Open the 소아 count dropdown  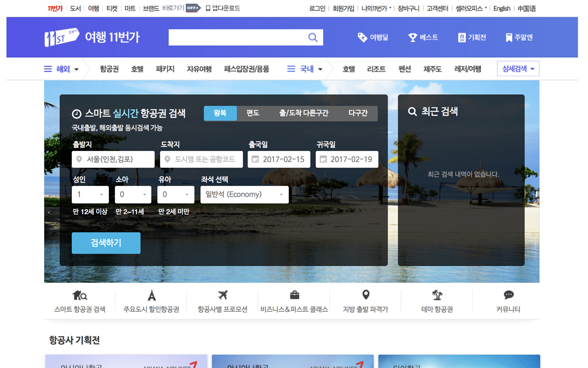coord(133,195)
